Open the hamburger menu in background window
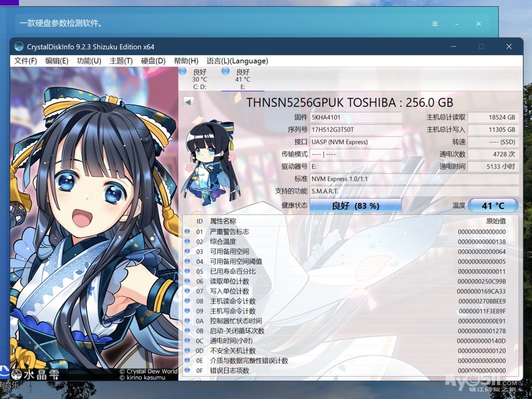 coord(435,24)
